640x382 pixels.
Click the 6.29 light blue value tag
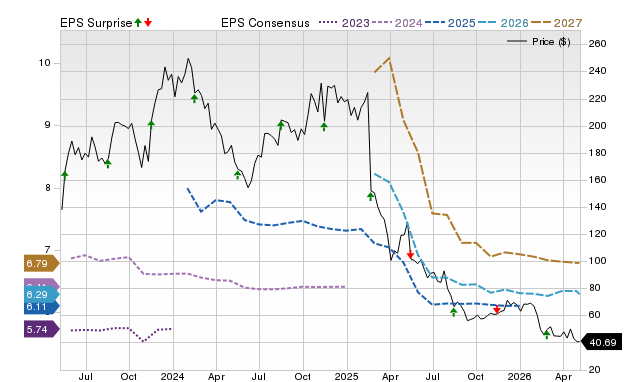tap(42, 294)
